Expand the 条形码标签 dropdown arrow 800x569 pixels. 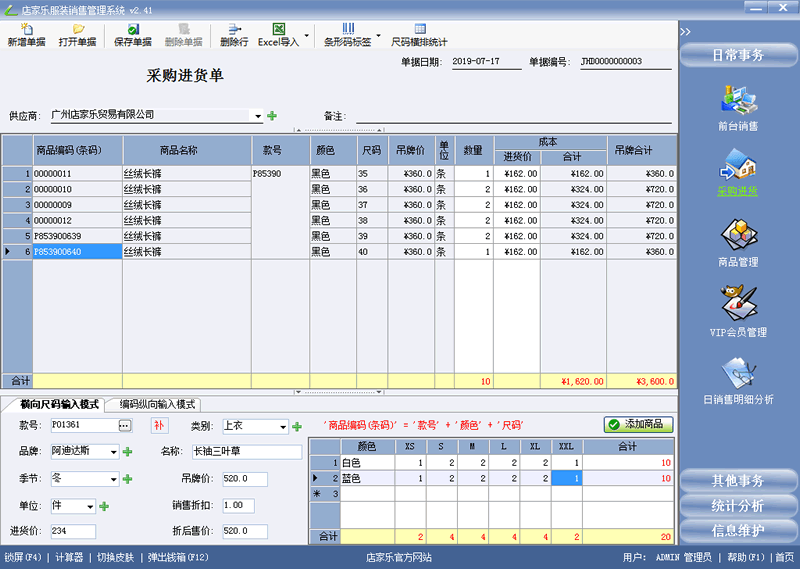click(379, 35)
